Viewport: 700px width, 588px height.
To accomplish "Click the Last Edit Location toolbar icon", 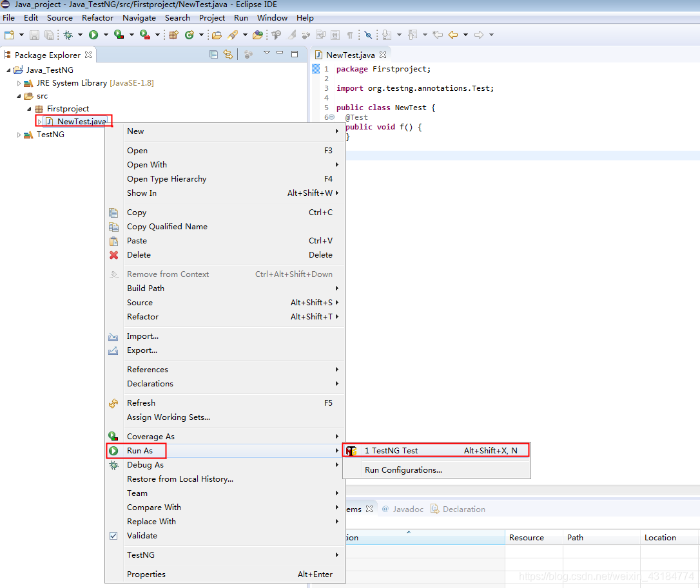I will click(438, 35).
